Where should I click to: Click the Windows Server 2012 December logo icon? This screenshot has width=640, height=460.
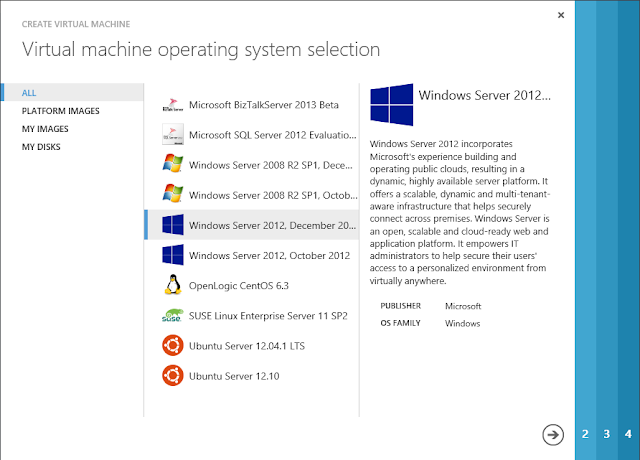pyautogui.click(x=173, y=225)
